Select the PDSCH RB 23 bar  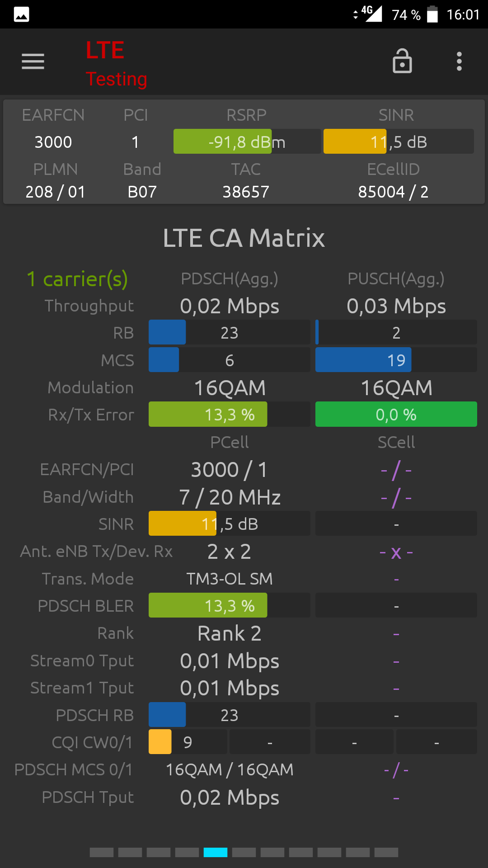[x=230, y=715]
